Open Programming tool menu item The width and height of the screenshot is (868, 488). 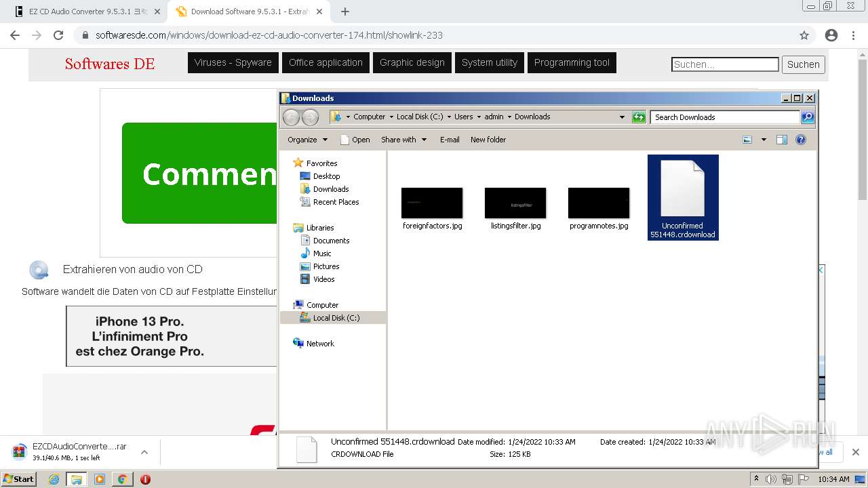[x=572, y=62]
